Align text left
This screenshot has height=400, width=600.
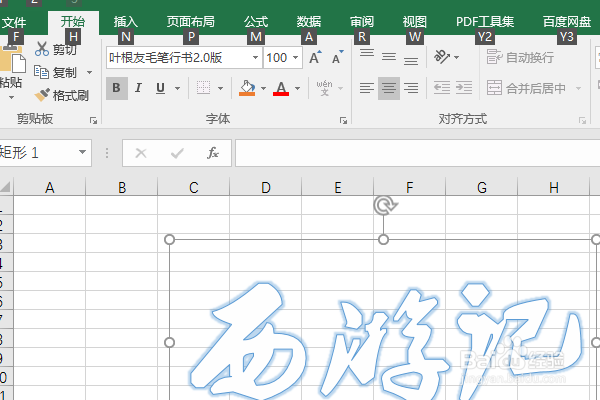click(x=367, y=88)
